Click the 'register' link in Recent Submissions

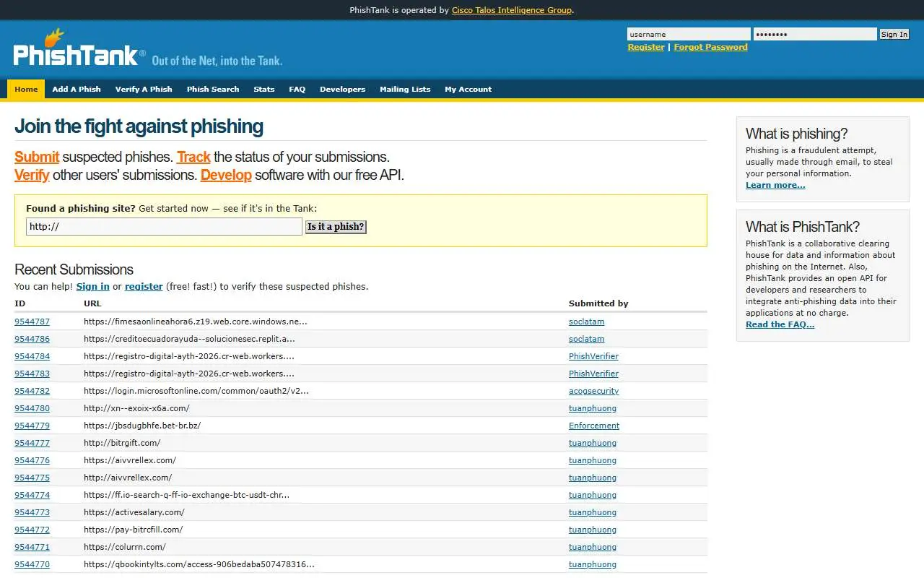[x=144, y=287]
